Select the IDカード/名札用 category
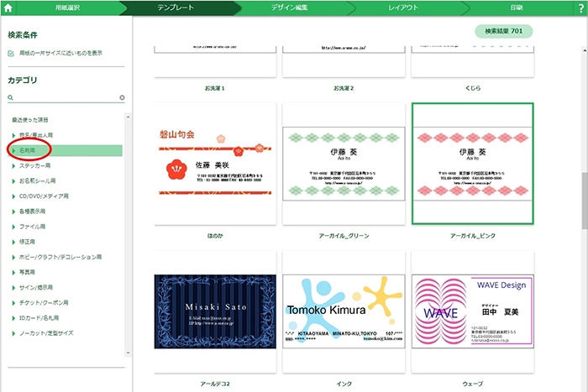Image resolution: width=588 pixels, height=392 pixels. (39, 318)
